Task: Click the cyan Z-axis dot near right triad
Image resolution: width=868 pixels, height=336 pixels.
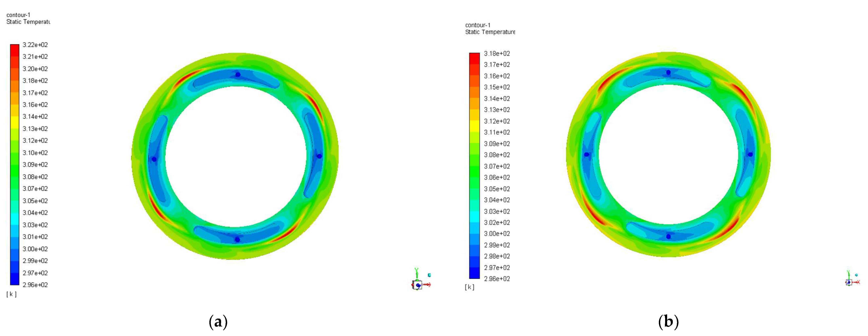Action: point(856,275)
